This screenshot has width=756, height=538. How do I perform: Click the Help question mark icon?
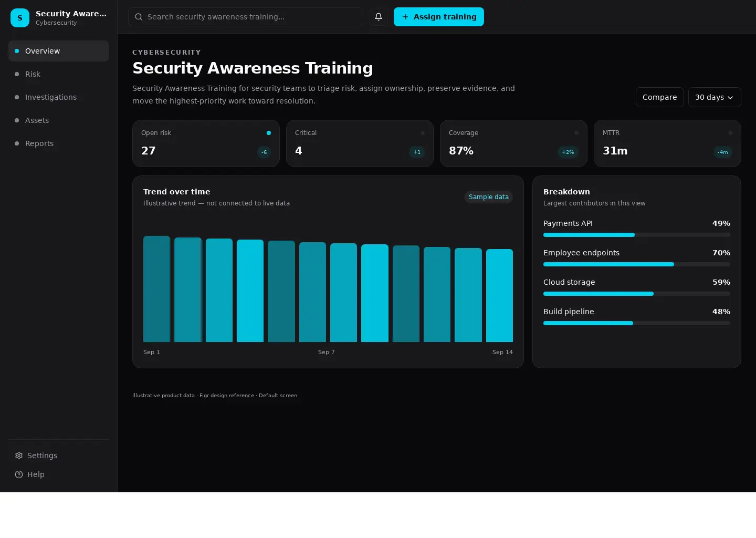(x=19, y=474)
